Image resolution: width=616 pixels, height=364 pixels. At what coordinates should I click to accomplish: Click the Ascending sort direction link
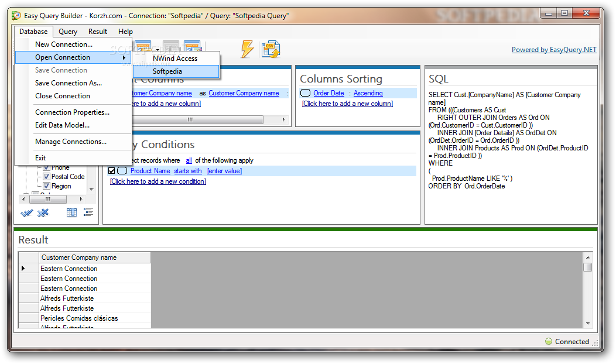pyautogui.click(x=368, y=93)
